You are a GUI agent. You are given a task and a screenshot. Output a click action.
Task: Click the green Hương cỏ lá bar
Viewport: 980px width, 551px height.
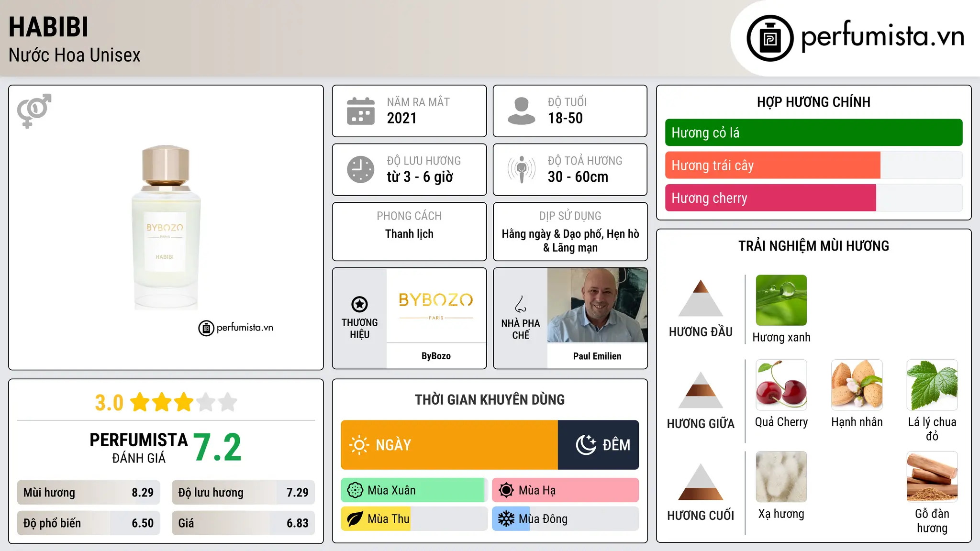pyautogui.click(x=813, y=132)
